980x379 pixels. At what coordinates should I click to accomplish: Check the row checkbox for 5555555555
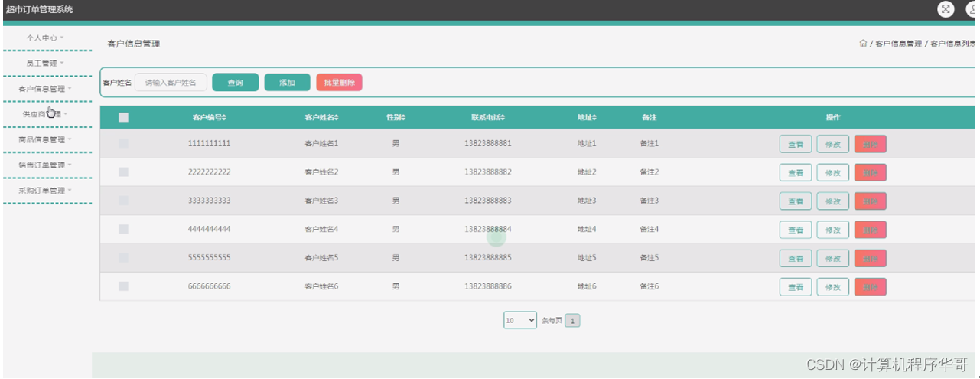point(124,258)
